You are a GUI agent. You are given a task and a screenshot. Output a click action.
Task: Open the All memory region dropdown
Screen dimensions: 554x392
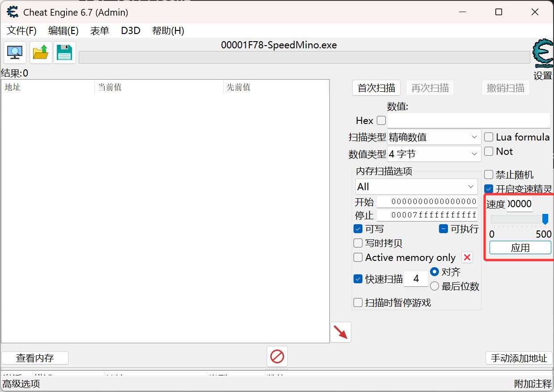[x=417, y=187]
